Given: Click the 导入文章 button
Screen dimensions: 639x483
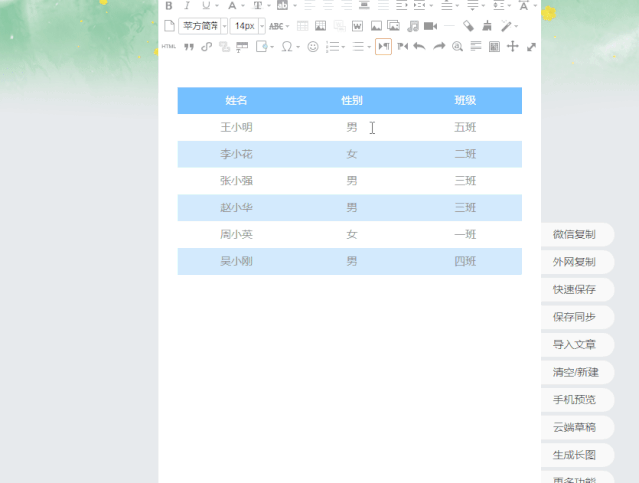Looking at the screenshot, I should click(577, 344).
